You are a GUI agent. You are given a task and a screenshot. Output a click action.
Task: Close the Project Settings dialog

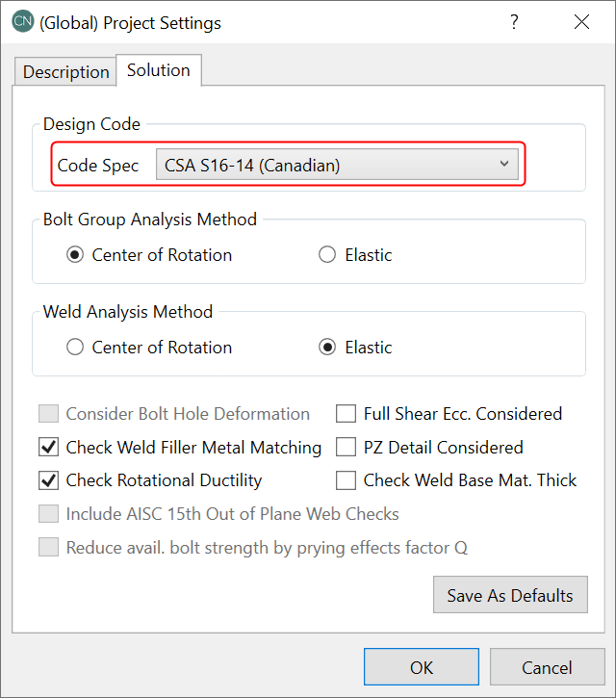point(581,22)
